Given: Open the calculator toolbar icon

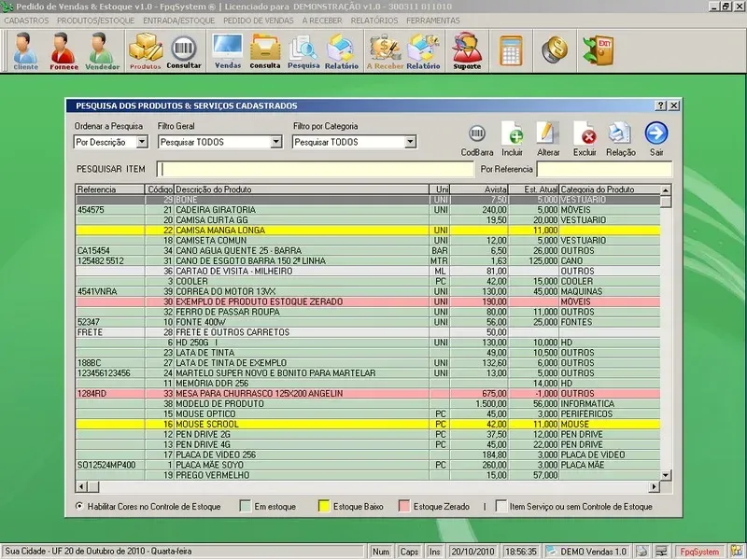Looking at the screenshot, I should (x=511, y=49).
